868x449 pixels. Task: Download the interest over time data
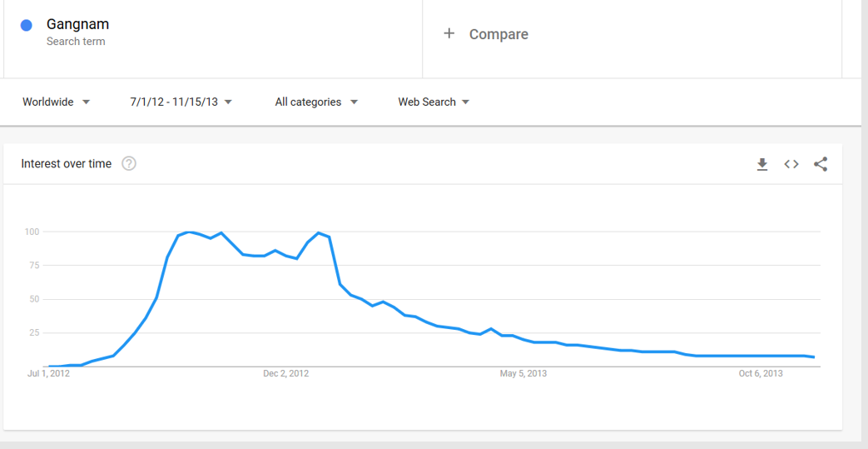pyautogui.click(x=761, y=164)
